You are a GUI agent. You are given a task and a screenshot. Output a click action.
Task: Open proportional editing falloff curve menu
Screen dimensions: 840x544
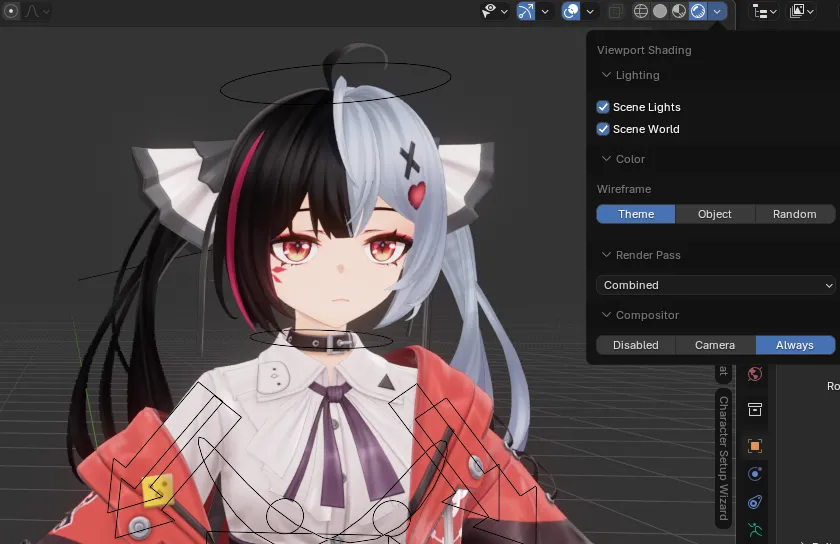click(x=37, y=11)
